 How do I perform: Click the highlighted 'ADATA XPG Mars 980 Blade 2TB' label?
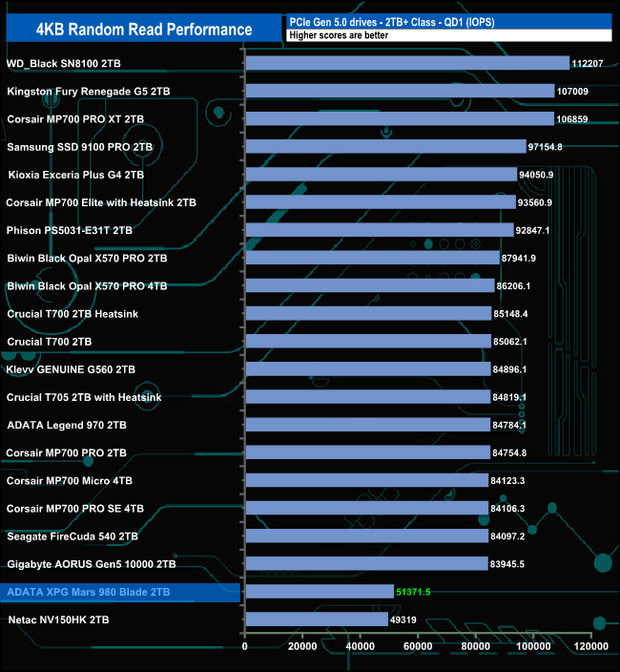click(89, 592)
